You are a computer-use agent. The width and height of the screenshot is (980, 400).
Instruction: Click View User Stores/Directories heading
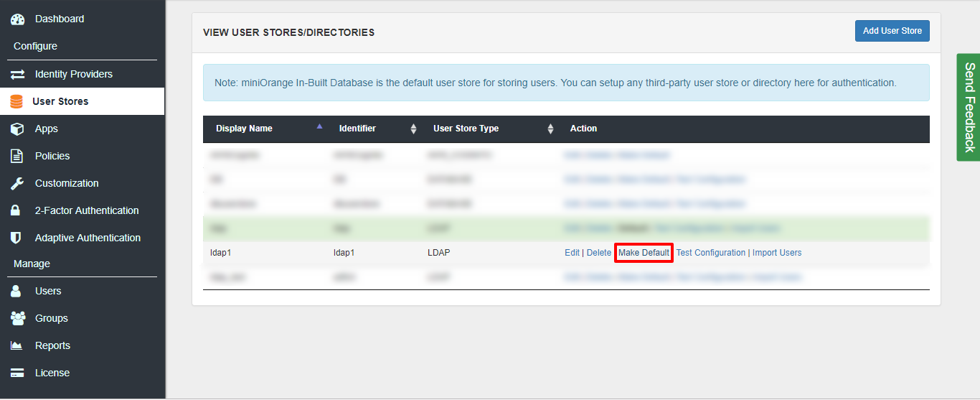[x=288, y=32]
